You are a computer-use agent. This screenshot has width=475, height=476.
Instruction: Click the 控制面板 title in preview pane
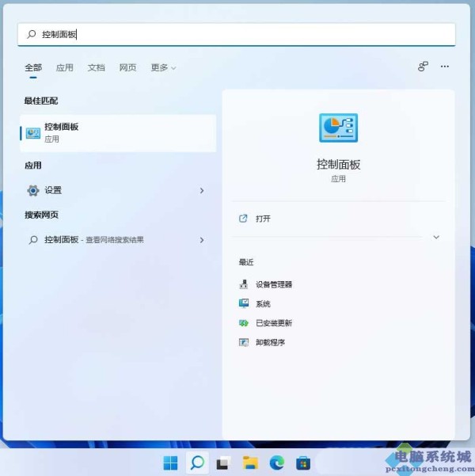click(338, 164)
